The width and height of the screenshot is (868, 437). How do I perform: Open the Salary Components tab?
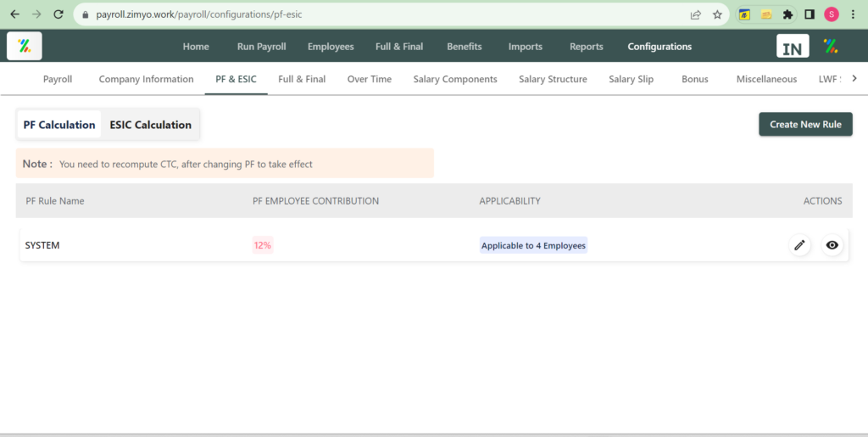click(x=455, y=79)
